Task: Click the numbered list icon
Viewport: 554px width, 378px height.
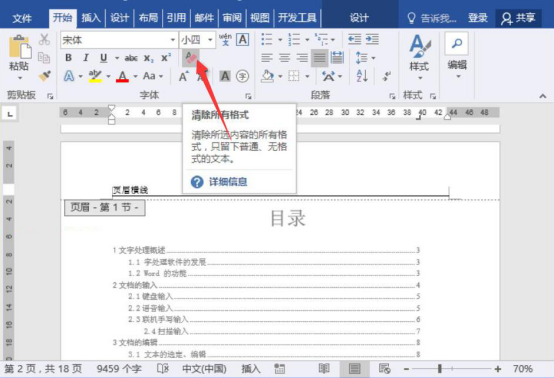Action: coord(294,40)
